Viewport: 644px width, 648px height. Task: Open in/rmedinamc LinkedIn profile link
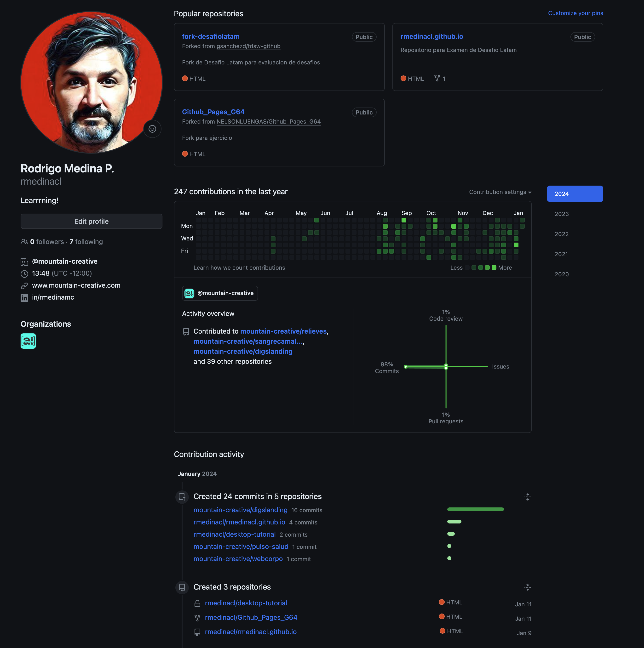pyautogui.click(x=53, y=297)
